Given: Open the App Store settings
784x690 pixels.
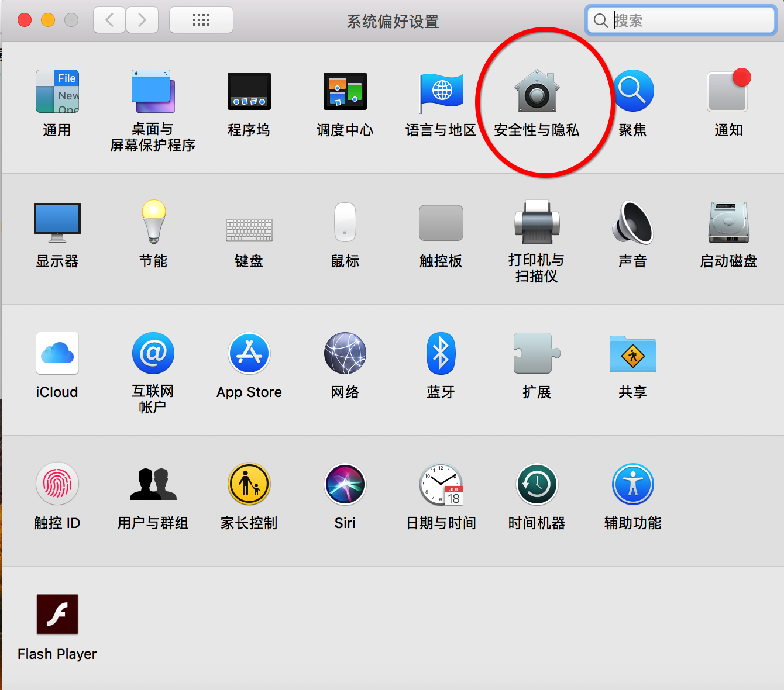Looking at the screenshot, I should (x=249, y=354).
